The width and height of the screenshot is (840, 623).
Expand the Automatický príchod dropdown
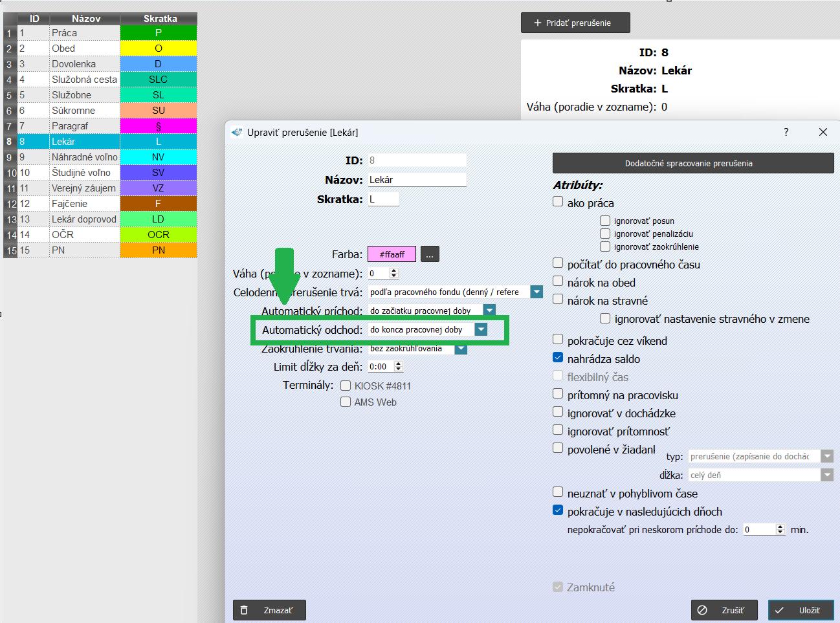(489, 311)
